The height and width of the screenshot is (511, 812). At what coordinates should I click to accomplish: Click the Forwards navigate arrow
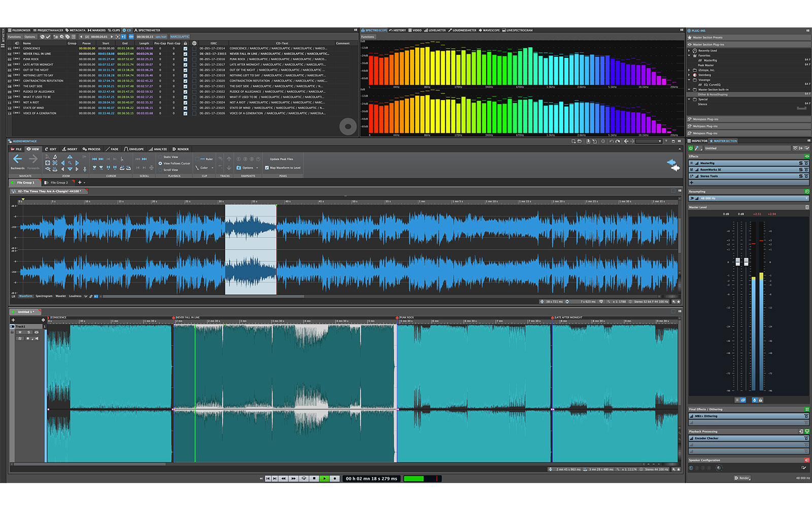click(33, 158)
